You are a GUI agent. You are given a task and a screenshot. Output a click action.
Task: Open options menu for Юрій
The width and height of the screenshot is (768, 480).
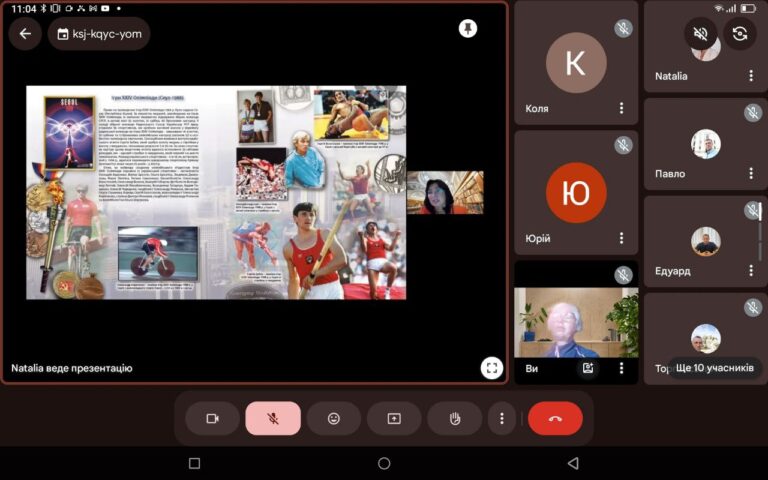[x=621, y=239]
